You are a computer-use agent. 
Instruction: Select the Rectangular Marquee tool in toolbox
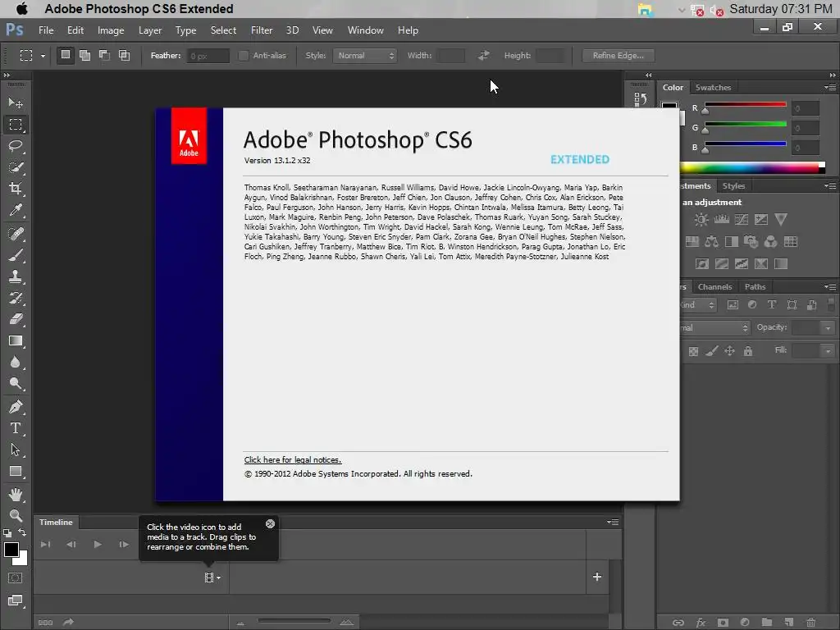tap(16, 125)
